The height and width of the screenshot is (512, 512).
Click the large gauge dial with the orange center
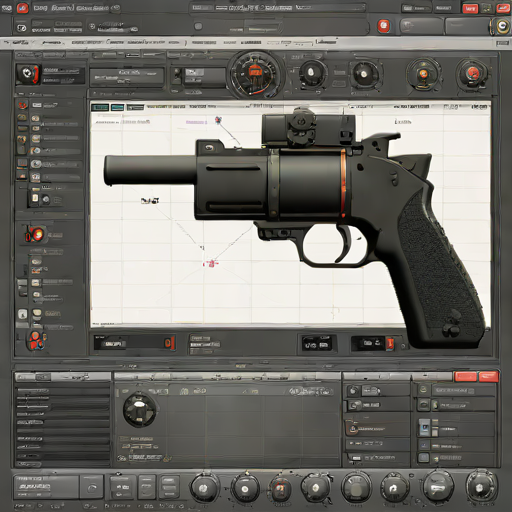pos(255,74)
